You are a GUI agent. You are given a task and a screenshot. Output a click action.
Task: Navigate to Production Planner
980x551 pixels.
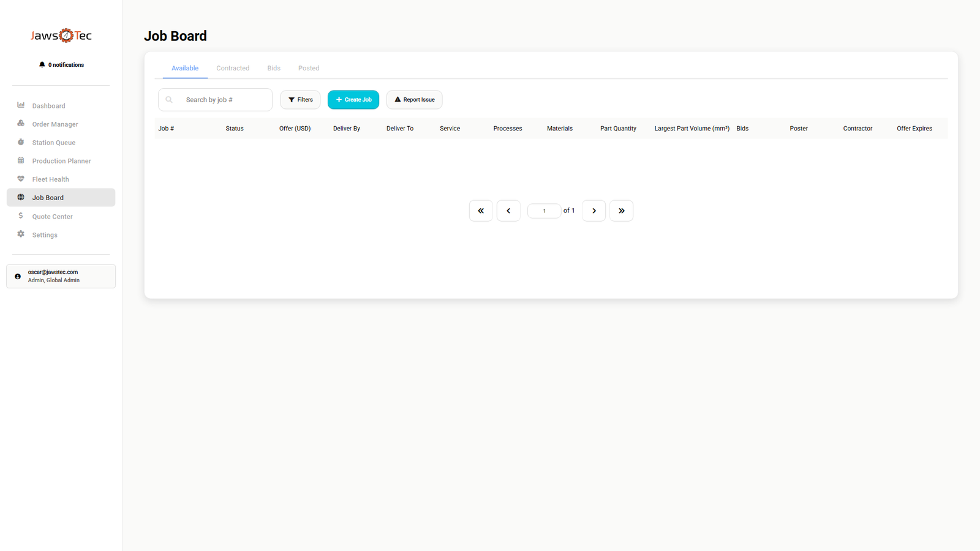tap(61, 160)
